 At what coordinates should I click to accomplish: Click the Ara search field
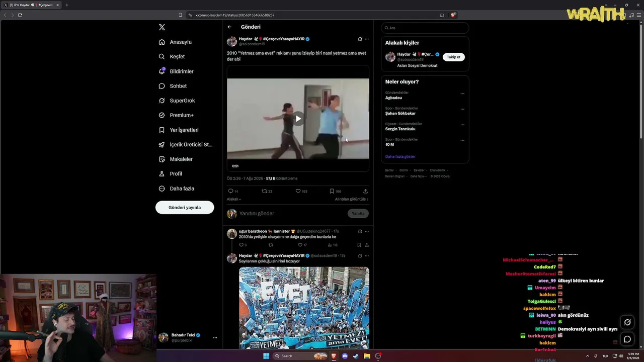(425, 28)
